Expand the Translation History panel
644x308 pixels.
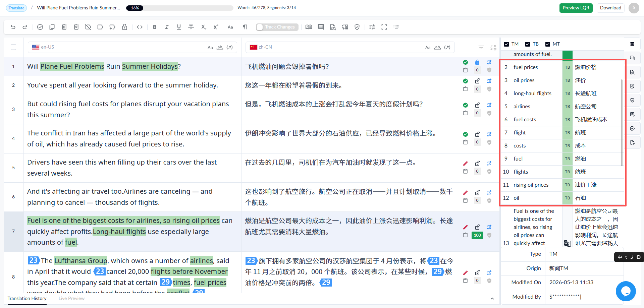[x=492, y=299]
